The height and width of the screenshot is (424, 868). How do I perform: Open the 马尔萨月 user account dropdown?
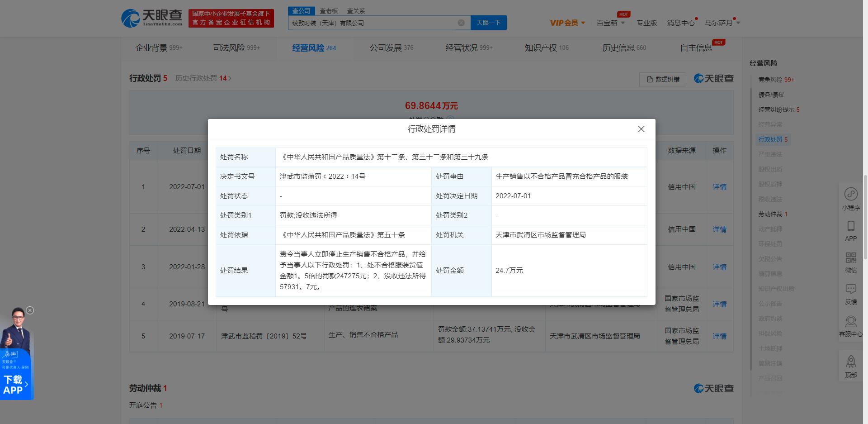pyautogui.click(x=722, y=23)
